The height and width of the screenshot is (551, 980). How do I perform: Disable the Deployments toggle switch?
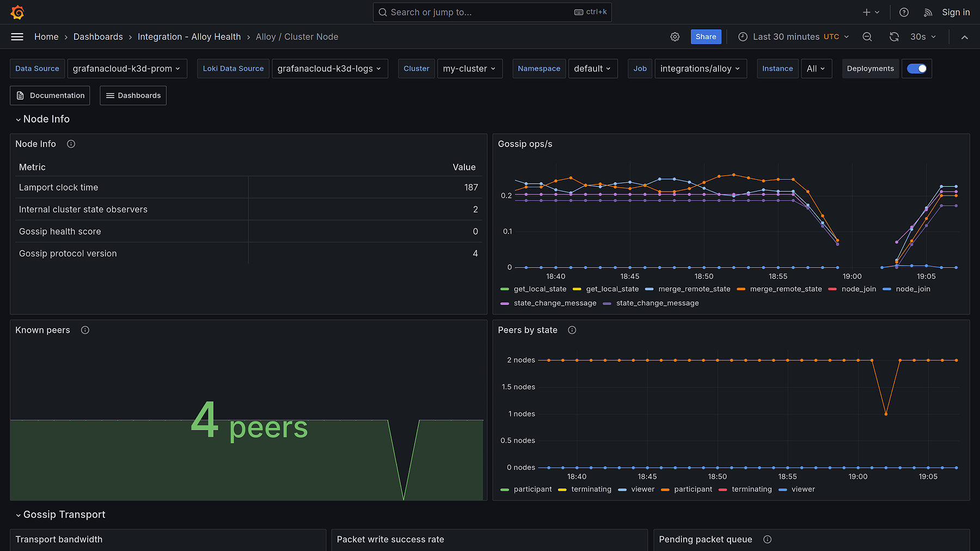(917, 68)
